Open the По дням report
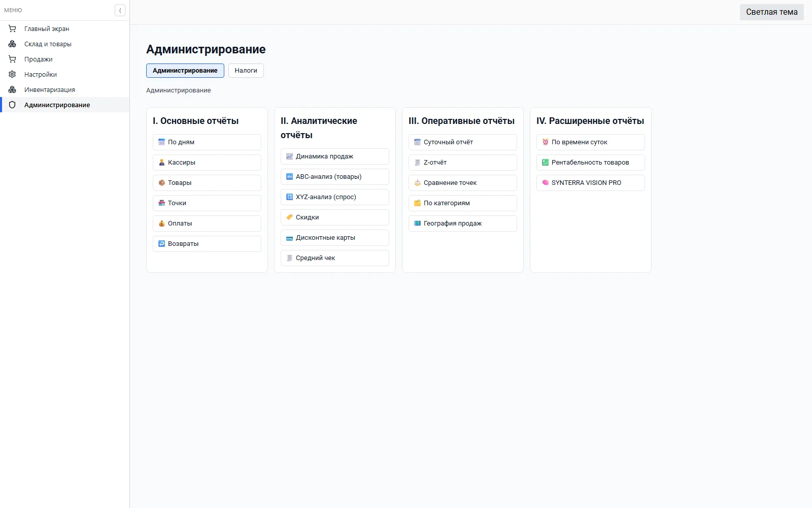The image size is (812, 508). click(207, 142)
